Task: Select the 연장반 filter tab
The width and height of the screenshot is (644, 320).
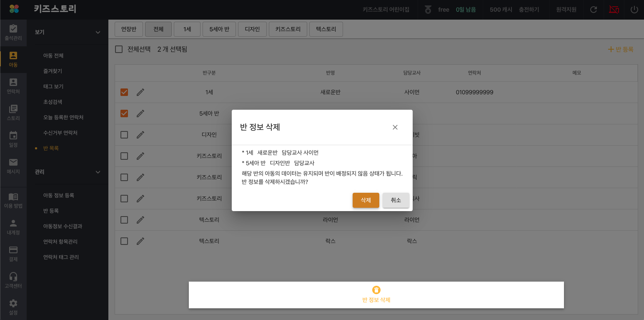Action: coord(129,29)
